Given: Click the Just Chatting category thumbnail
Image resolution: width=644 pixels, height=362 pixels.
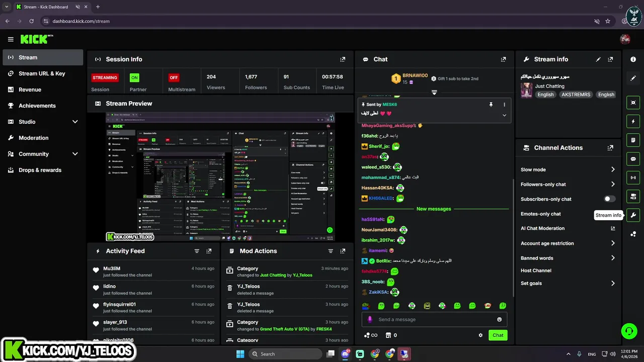Looking at the screenshot, I should (527, 90).
